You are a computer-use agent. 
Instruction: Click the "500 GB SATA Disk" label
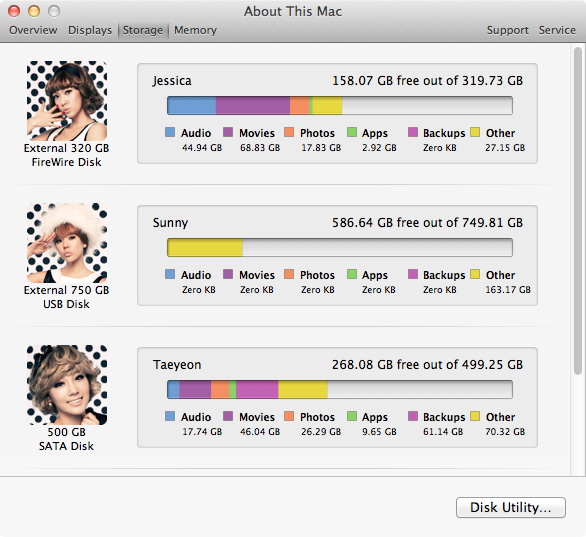point(67,439)
